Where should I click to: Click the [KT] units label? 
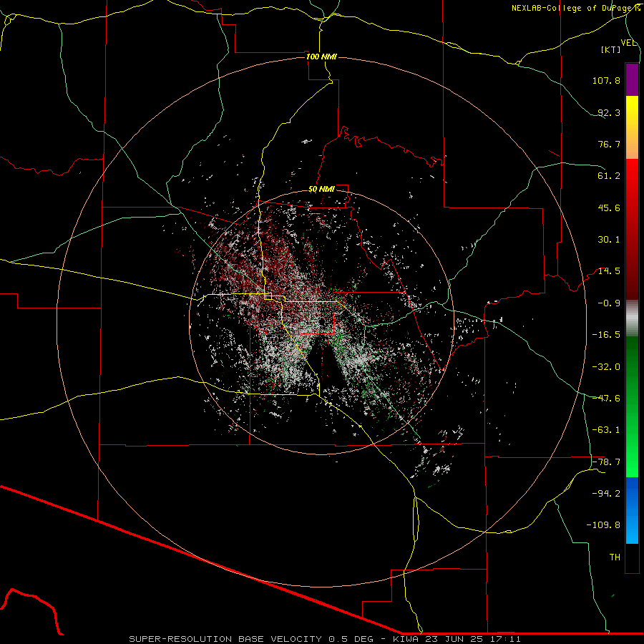tap(611, 49)
